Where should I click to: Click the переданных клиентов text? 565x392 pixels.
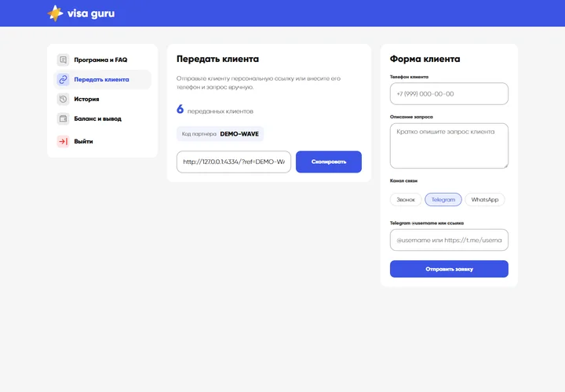[221, 111]
